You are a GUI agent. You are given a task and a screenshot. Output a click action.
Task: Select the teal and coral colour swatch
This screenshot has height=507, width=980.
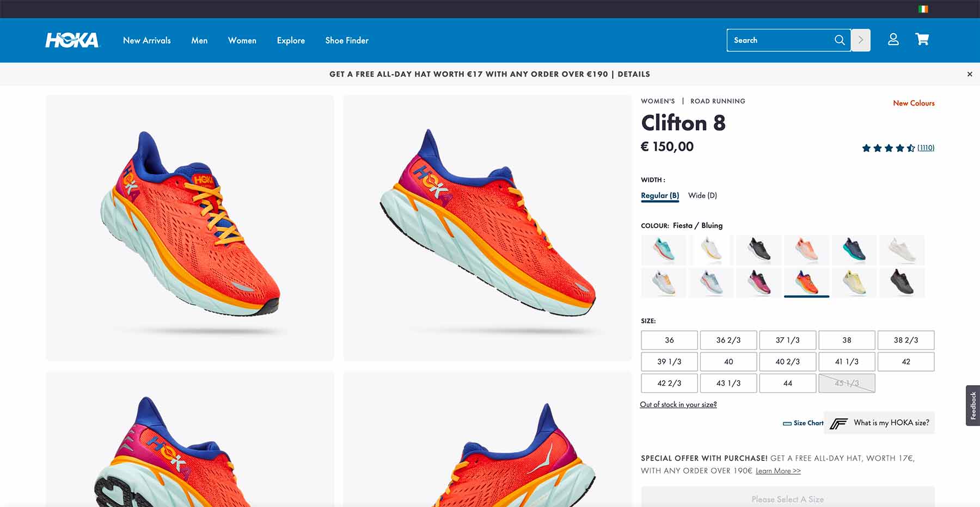664,250
